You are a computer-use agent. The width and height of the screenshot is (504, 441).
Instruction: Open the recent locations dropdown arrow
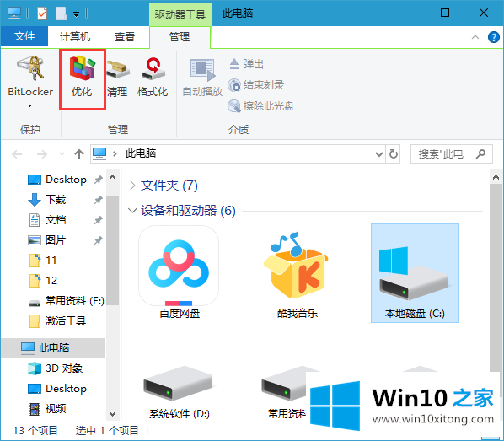[x=62, y=154]
